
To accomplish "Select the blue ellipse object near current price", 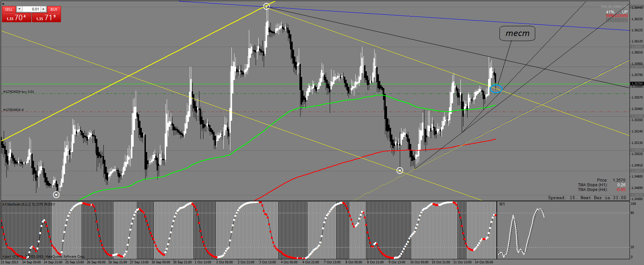I will (496, 89).
